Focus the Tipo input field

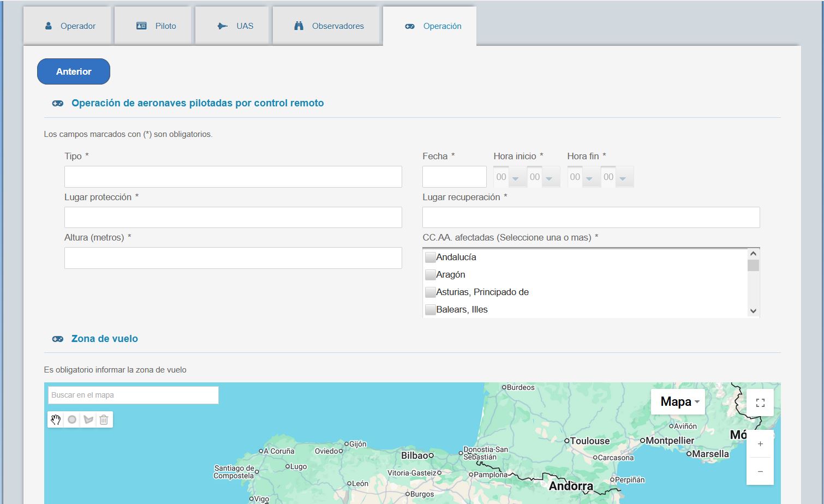pyautogui.click(x=233, y=177)
